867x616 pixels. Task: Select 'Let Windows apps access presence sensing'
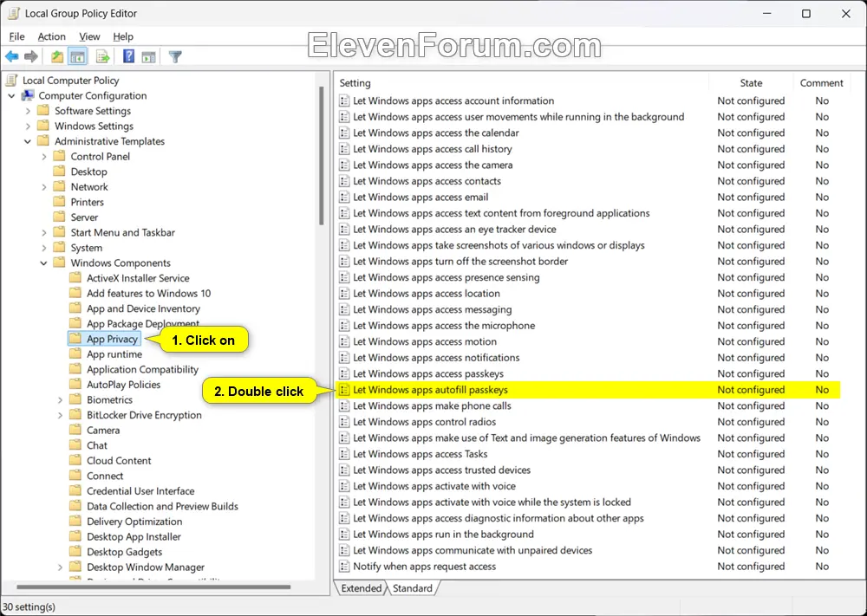[x=447, y=277]
